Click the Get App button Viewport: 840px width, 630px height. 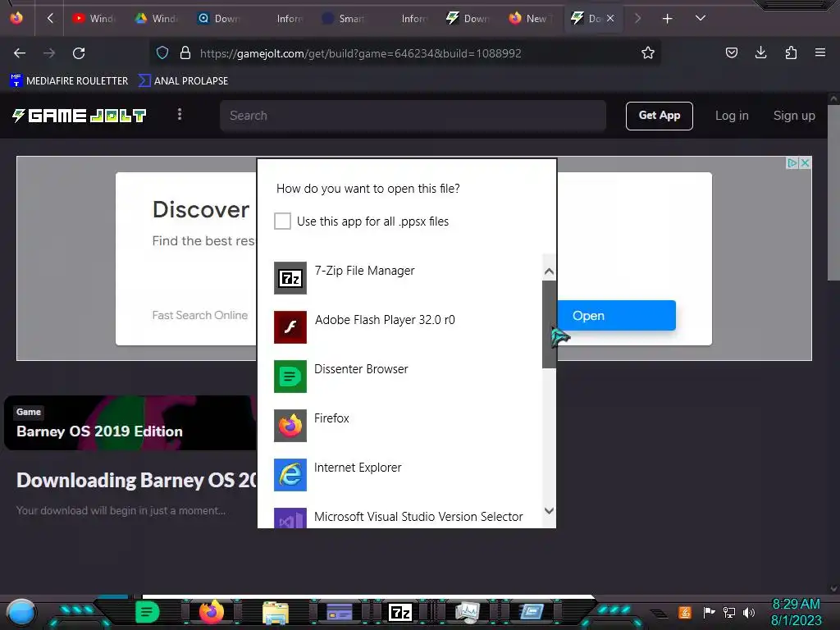[x=659, y=116]
